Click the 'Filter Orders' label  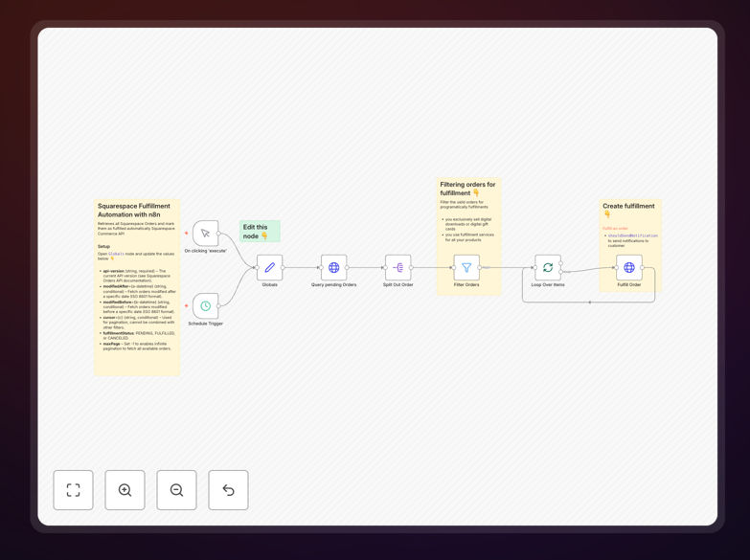(x=466, y=284)
